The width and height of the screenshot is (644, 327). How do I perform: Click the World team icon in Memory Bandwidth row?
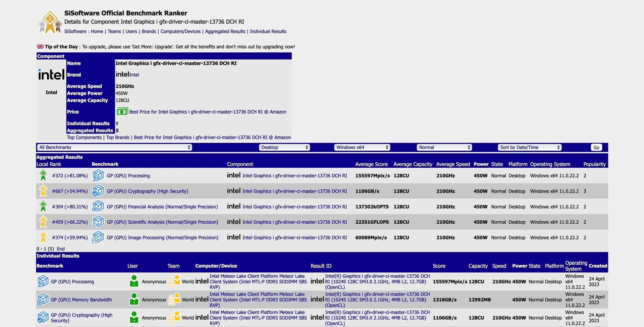pyautogui.click(x=174, y=299)
